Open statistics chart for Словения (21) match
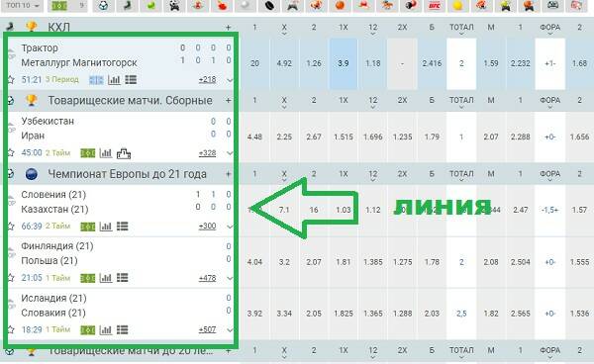 click(x=106, y=227)
